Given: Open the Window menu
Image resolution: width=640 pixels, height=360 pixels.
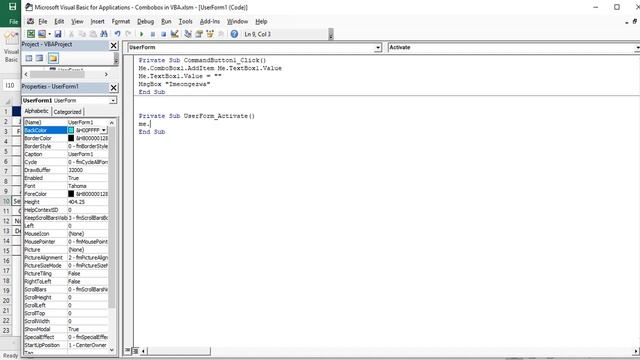Looking at the screenshot, I should (237, 21).
